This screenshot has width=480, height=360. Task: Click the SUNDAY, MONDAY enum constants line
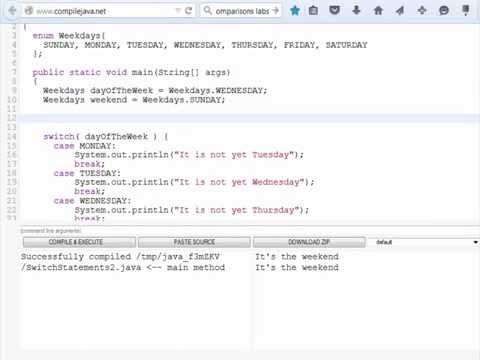(x=205, y=45)
